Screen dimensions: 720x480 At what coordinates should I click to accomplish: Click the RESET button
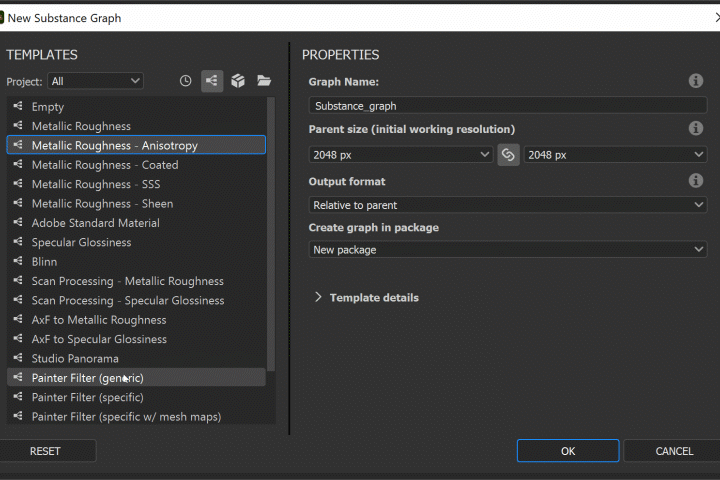[x=46, y=451]
